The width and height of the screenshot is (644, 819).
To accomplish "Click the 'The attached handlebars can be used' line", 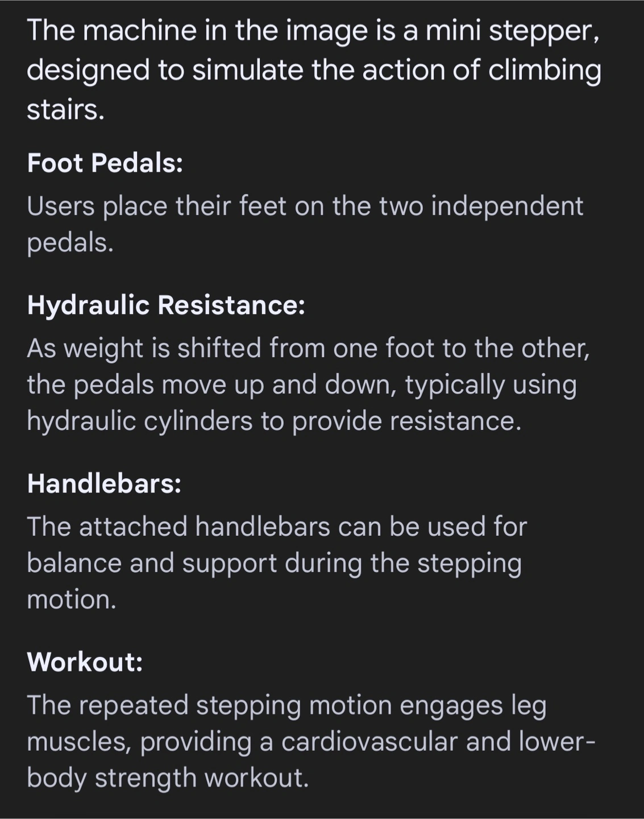I will (x=277, y=527).
